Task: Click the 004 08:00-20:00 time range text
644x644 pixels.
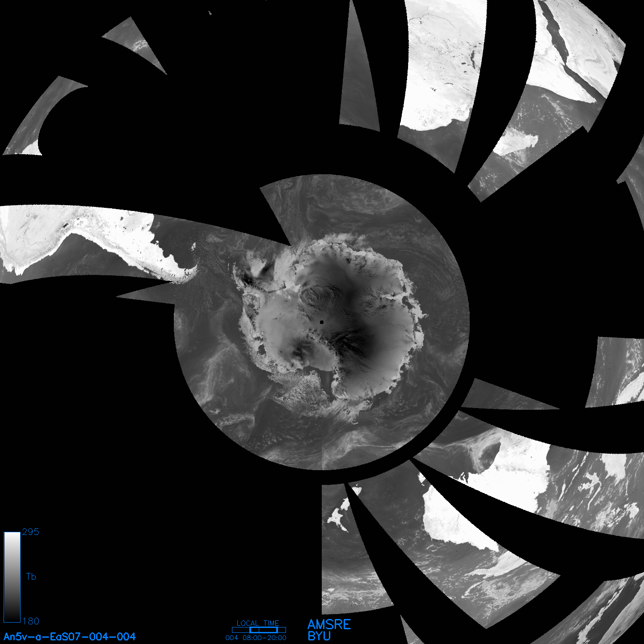Action: [x=256, y=638]
